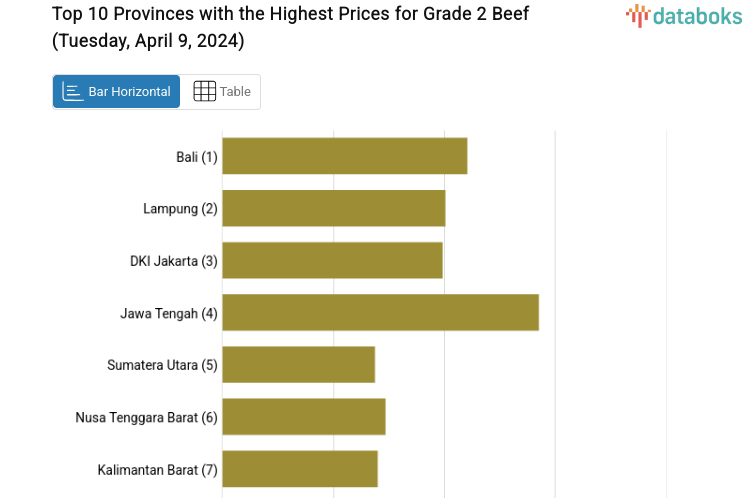This screenshot has height=498, width=753.
Task: Click the Kalimantan Barat (7) bar
Action: pos(300,469)
